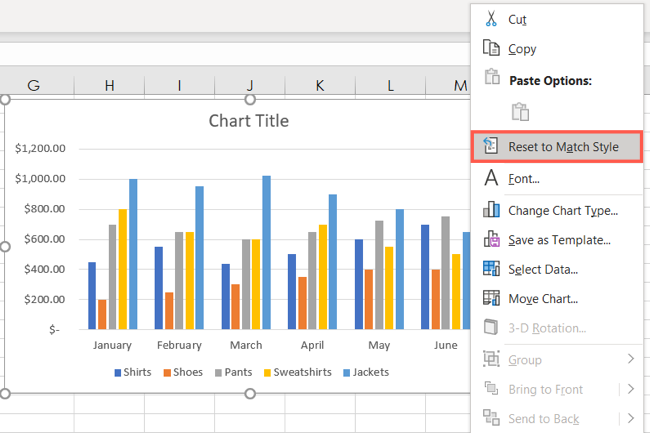
Task: Expand the Group submenu arrow
Action: 630,359
